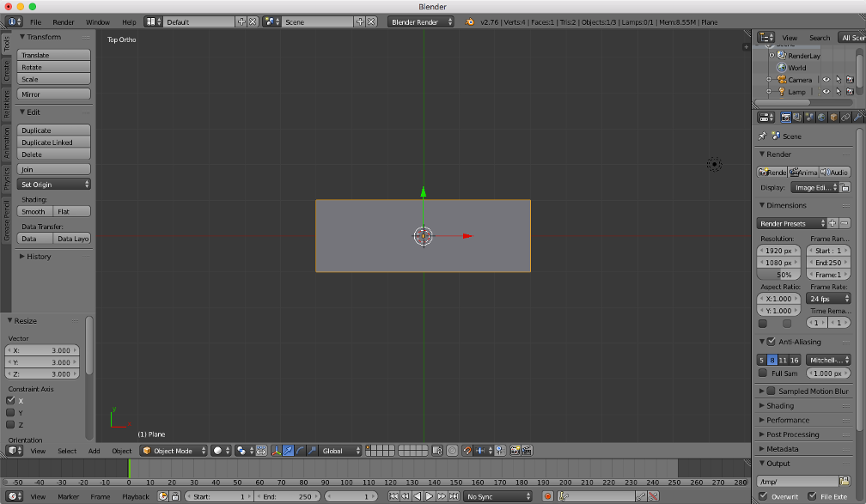Open the Window menu
The width and height of the screenshot is (866, 504).
(x=98, y=22)
